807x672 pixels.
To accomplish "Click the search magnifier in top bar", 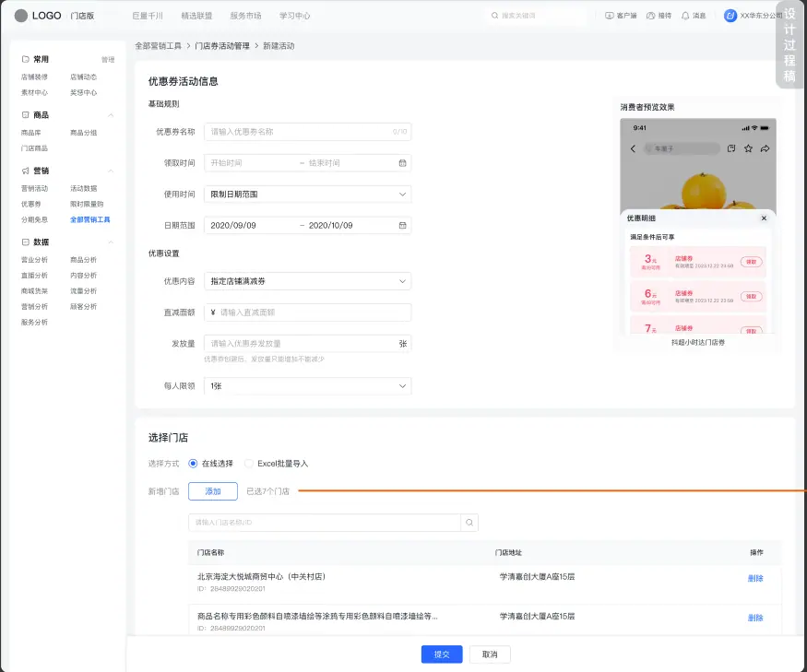I will point(494,16).
